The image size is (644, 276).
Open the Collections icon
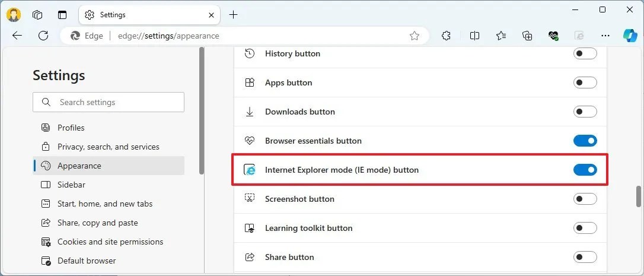(527, 36)
